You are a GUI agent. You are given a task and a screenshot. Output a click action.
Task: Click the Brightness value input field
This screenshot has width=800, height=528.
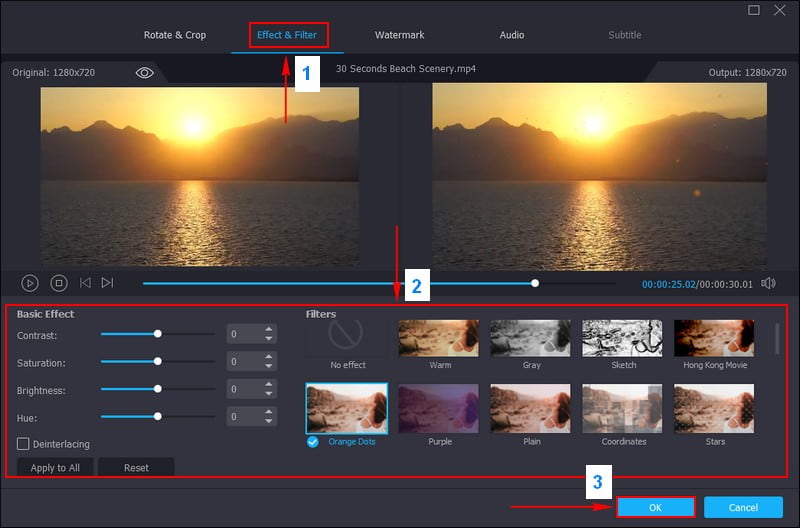click(241, 388)
